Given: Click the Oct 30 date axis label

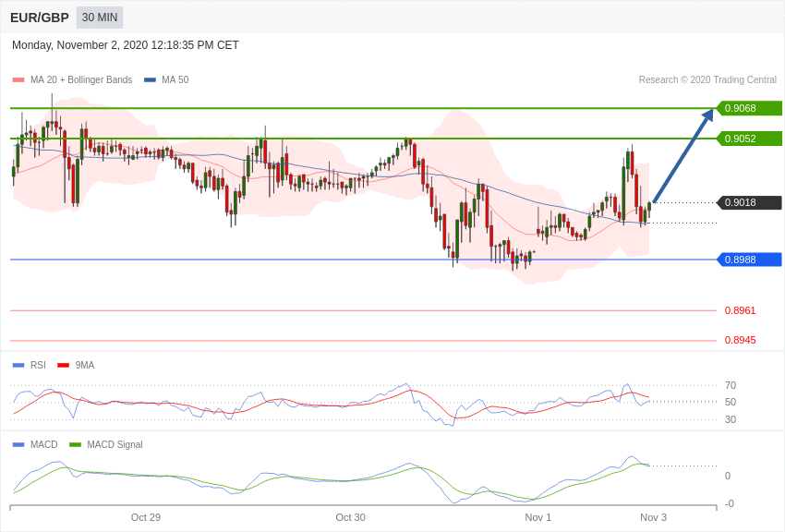Looking at the screenshot, I should pyautogui.click(x=350, y=517).
